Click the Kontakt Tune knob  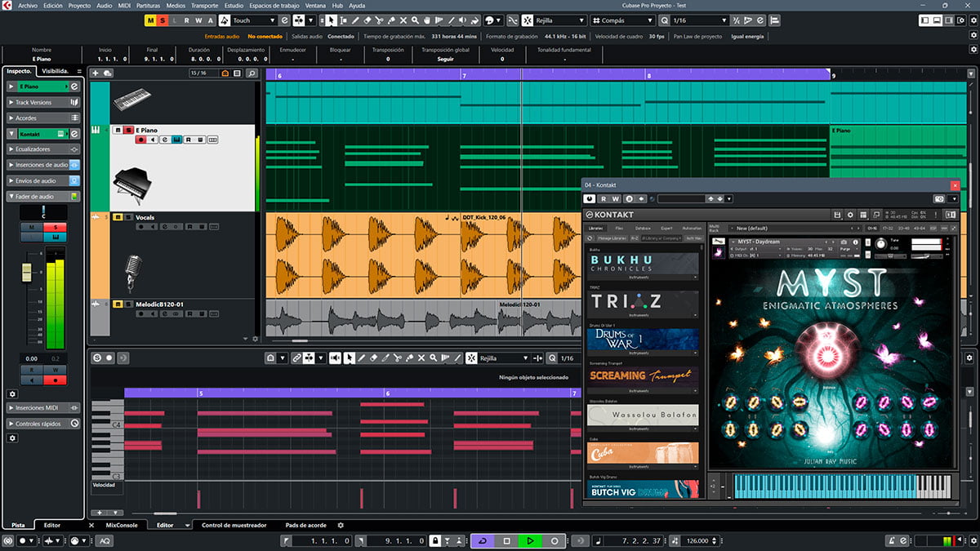[881, 243]
